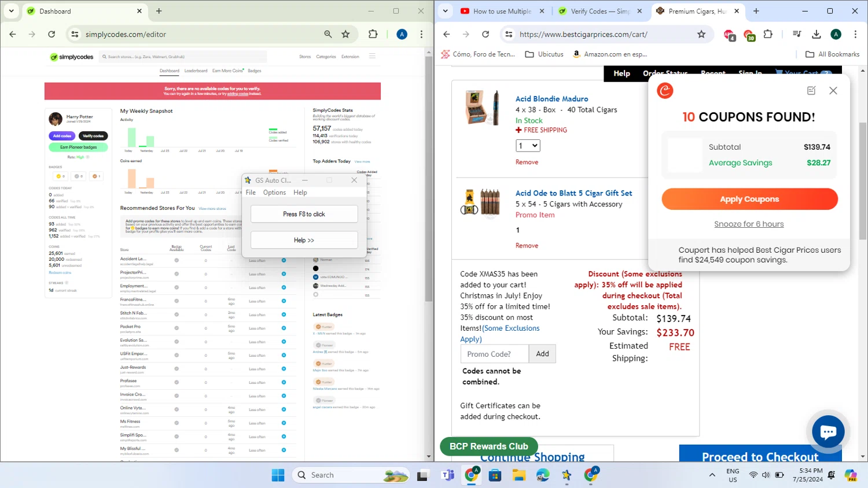868x488 pixels.
Task: Click the Add button beside Promo Code field
Action: (x=542, y=354)
